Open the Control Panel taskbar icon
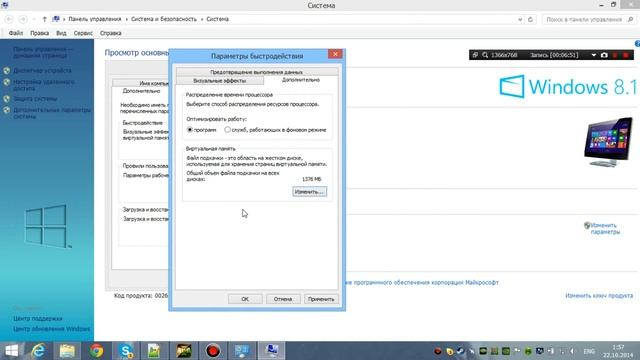The width and height of the screenshot is (640, 360). coord(242,351)
